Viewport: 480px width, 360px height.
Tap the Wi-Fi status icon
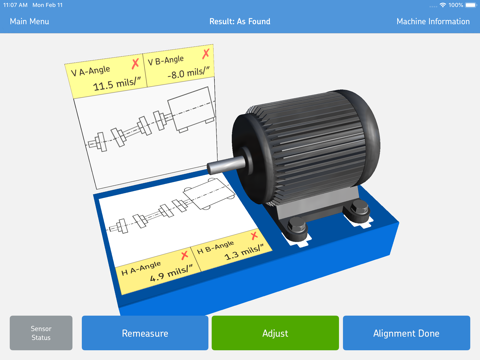click(x=443, y=5)
